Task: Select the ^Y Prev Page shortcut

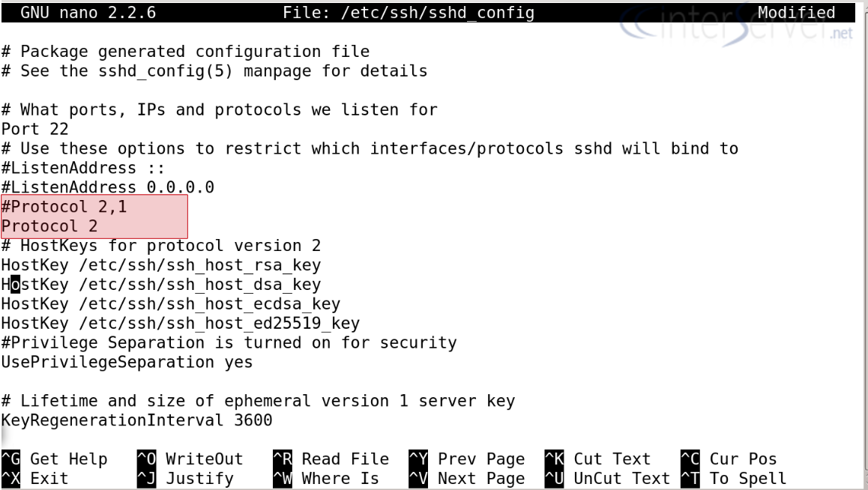Action: coord(467,459)
